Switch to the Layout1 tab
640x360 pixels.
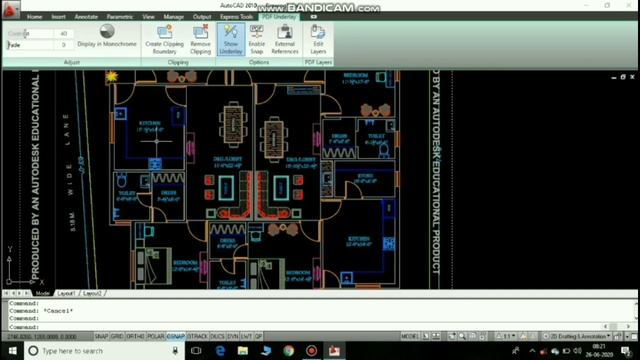[66, 293]
